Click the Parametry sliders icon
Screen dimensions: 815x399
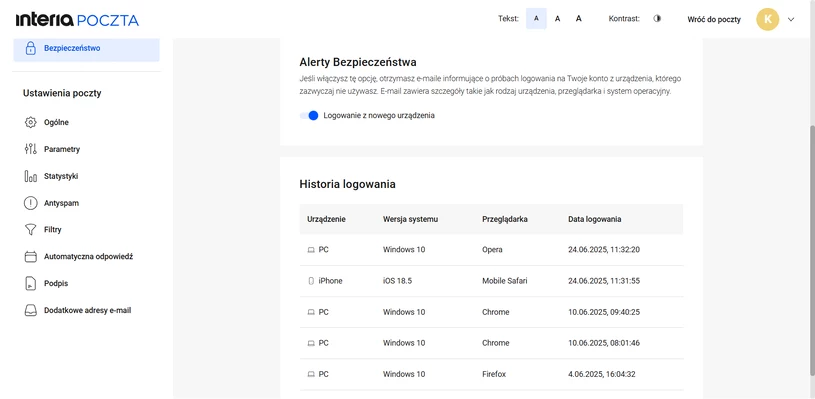pyautogui.click(x=31, y=149)
